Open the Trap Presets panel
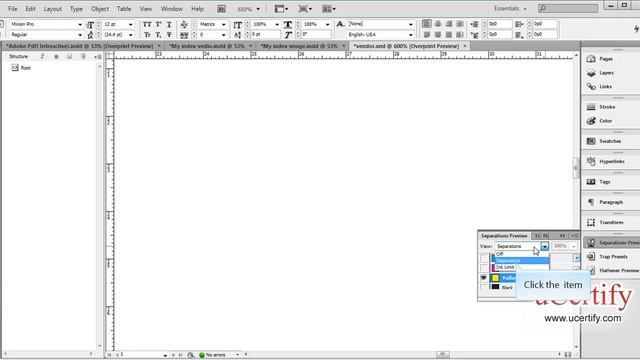 point(607,257)
